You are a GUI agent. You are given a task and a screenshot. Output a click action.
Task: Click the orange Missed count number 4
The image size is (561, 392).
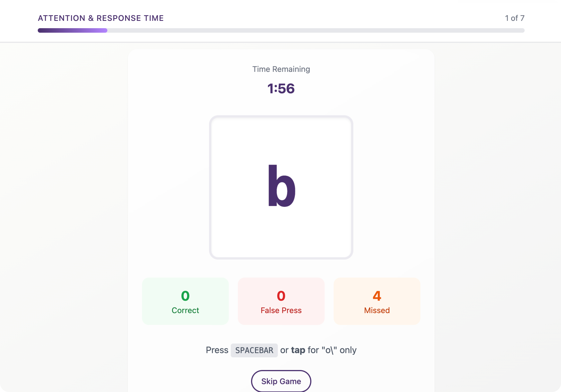coord(377,296)
